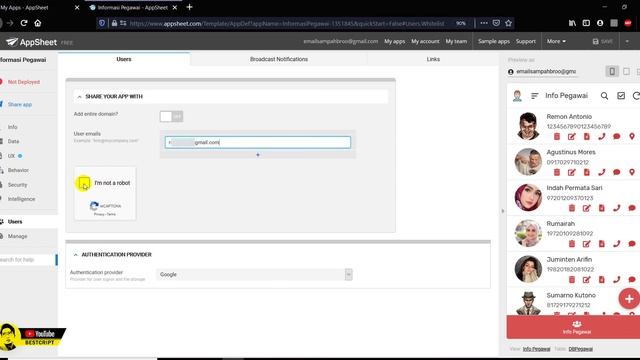Open search in the Info Pegawai preview
Screen dimensions: 640x360
604,96
